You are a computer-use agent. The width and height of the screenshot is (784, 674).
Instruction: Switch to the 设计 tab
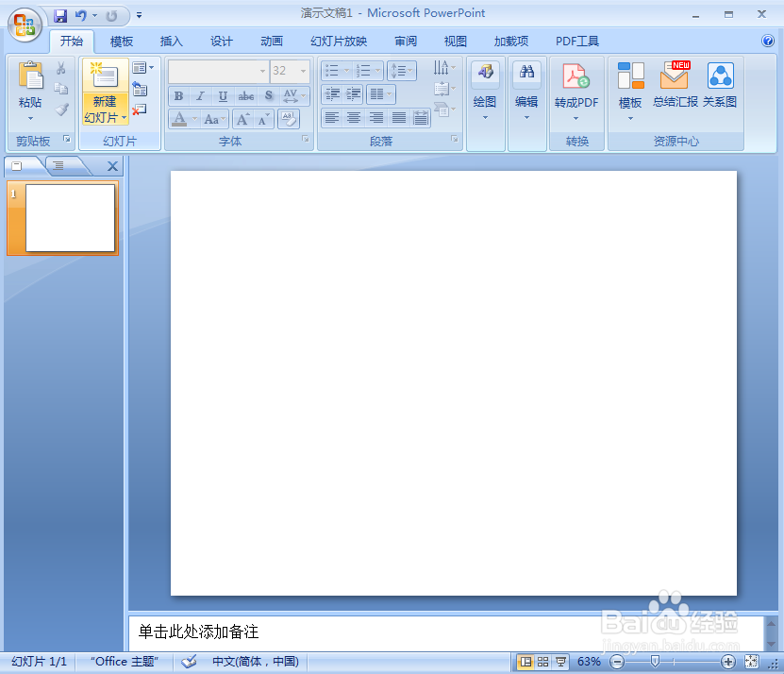tap(222, 41)
